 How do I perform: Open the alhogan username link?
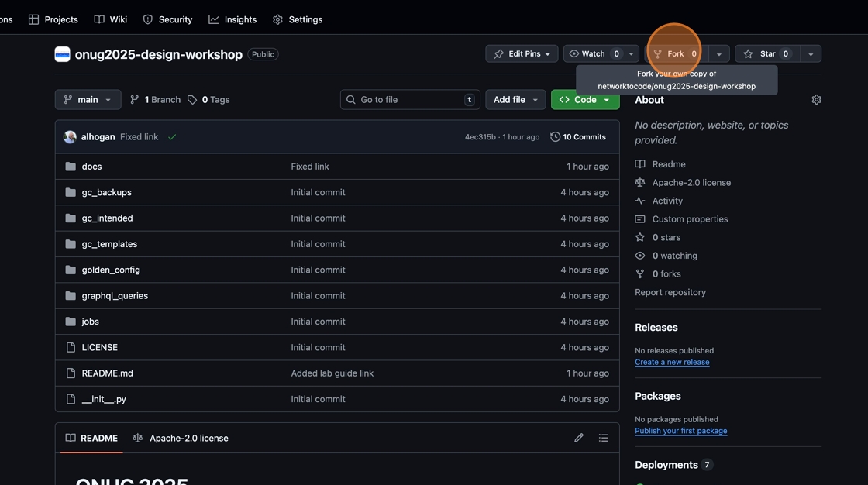coord(98,137)
